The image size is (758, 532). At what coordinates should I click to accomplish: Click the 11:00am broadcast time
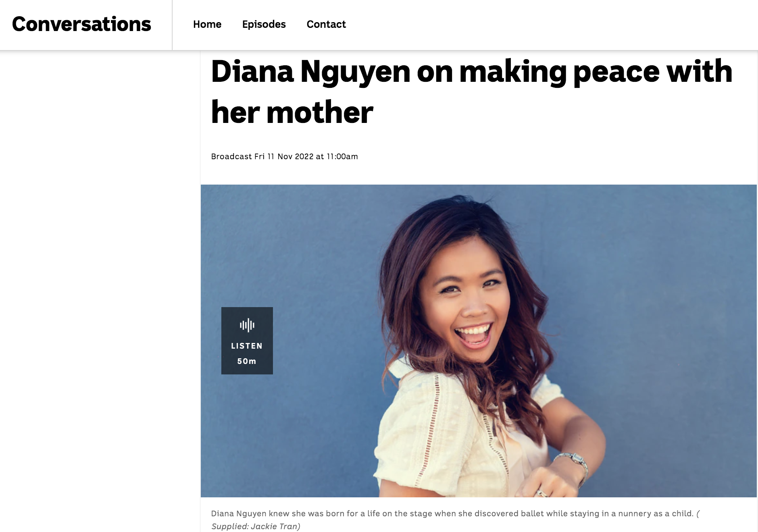(x=342, y=156)
